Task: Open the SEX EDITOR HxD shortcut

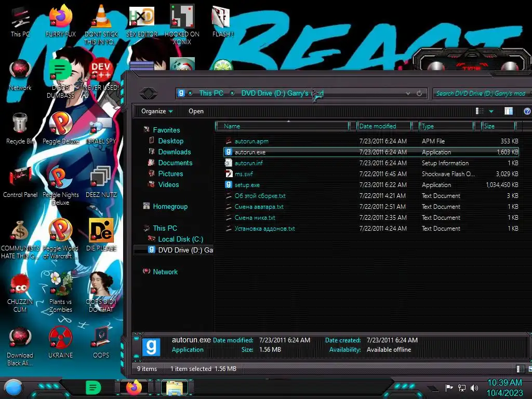Action: pos(142,22)
